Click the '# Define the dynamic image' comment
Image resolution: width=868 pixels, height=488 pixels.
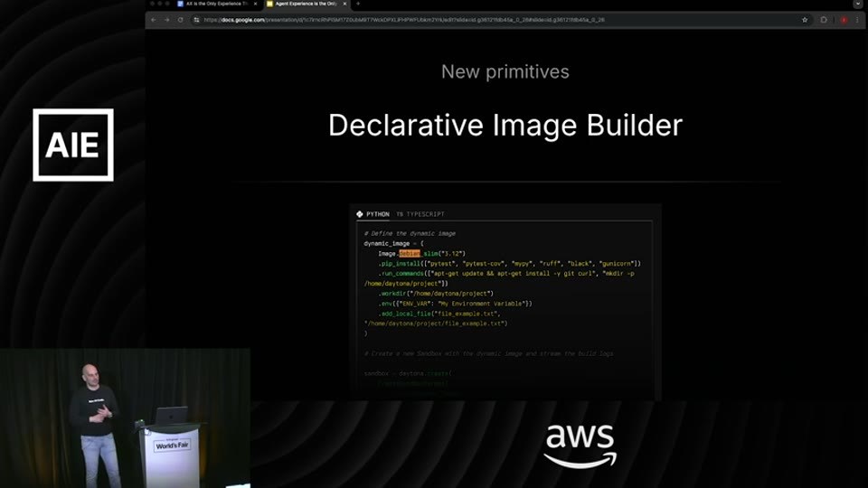[x=410, y=233]
